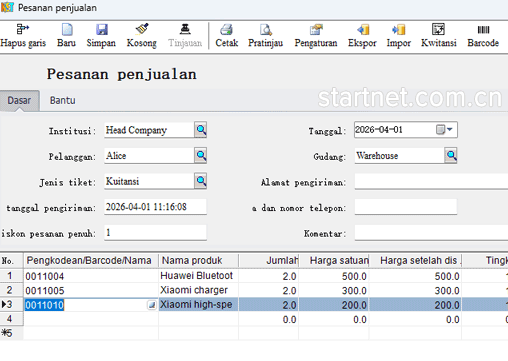Click unit price 200.0 in Harga satuan
Screen dimensions: 508x361
[x=334, y=305]
